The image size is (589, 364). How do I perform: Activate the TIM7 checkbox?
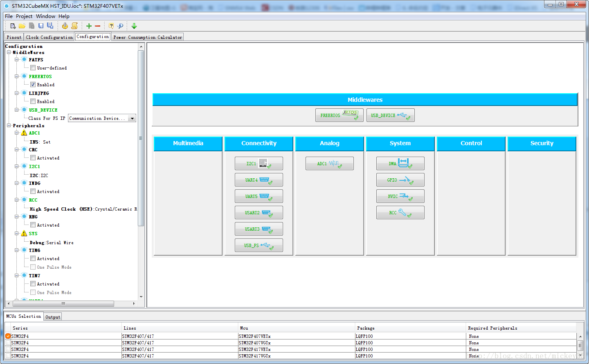click(33, 284)
